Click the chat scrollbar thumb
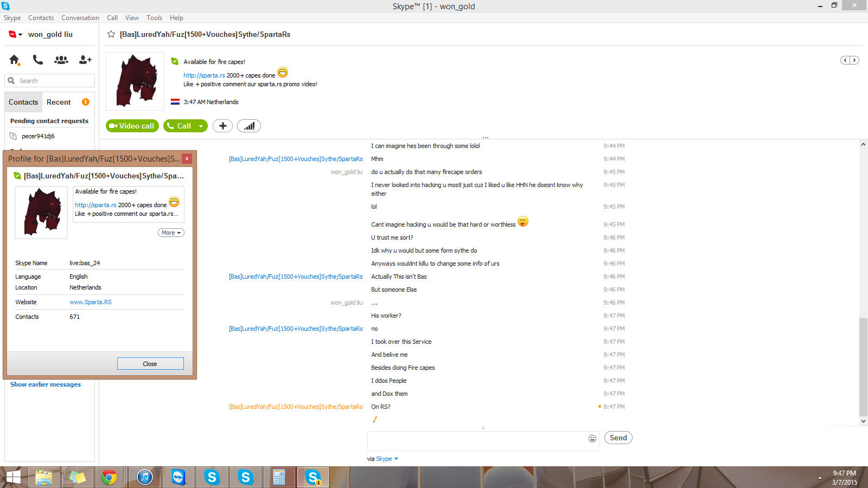The image size is (868, 488). (863, 366)
